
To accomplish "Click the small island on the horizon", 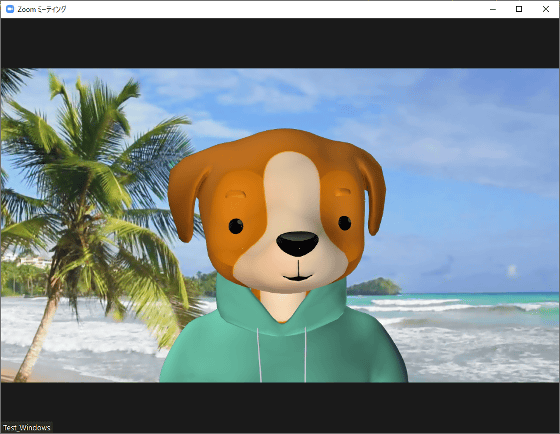I will pyautogui.click(x=374, y=287).
